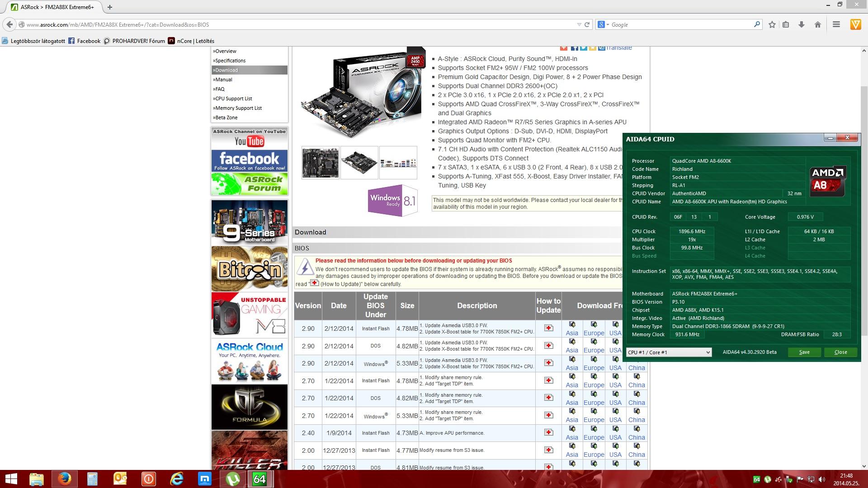The image size is (868, 488).
Task: Open How to Update icon for 2.70 DOS
Action: [548, 398]
